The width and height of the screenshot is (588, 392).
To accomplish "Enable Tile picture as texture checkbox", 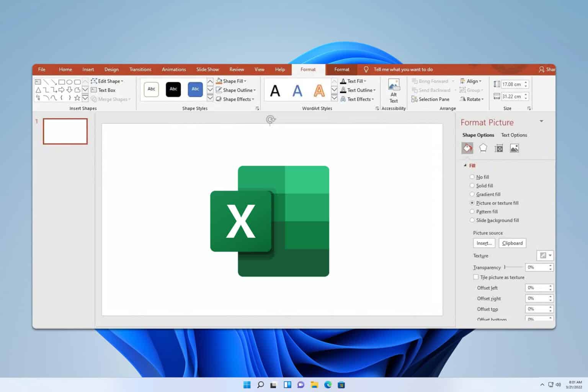I will (x=476, y=277).
